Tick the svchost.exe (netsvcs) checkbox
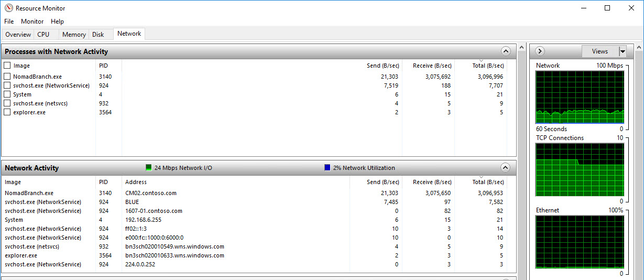This screenshot has height=280, width=644. coord(7,103)
